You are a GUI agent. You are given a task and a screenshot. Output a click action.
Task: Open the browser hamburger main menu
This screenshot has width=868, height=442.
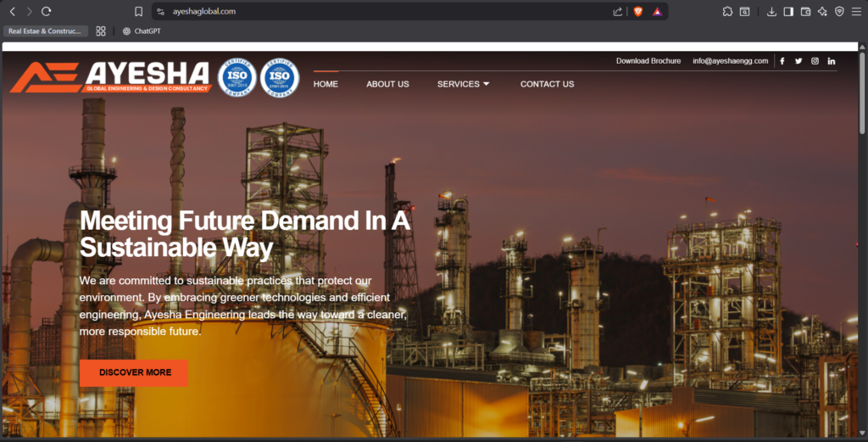[856, 12]
